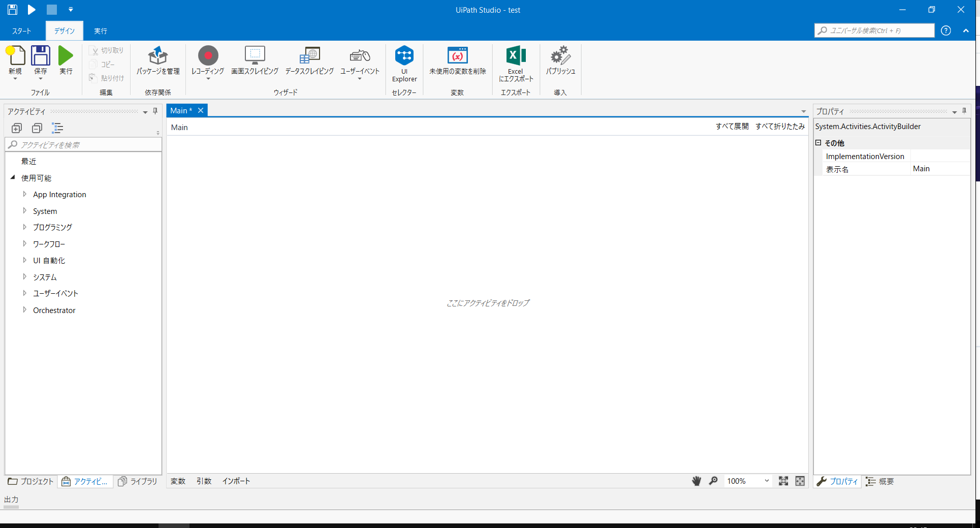
Task: Collapse the その他 property section
Action: (818, 143)
